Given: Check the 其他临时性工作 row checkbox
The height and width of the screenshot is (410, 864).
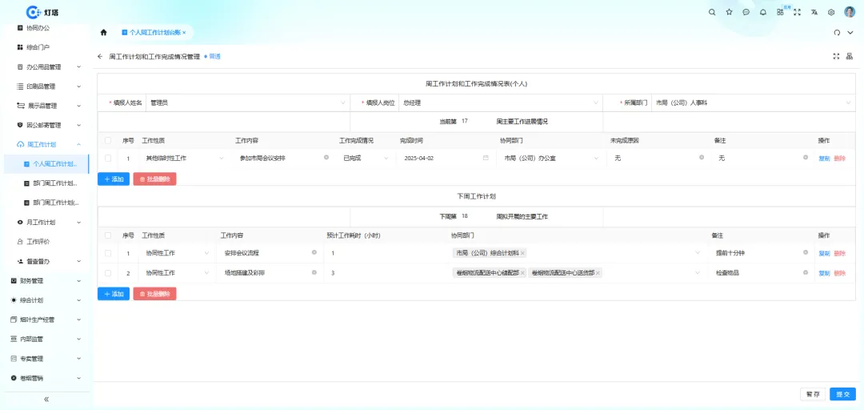Looking at the screenshot, I should 108,158.
